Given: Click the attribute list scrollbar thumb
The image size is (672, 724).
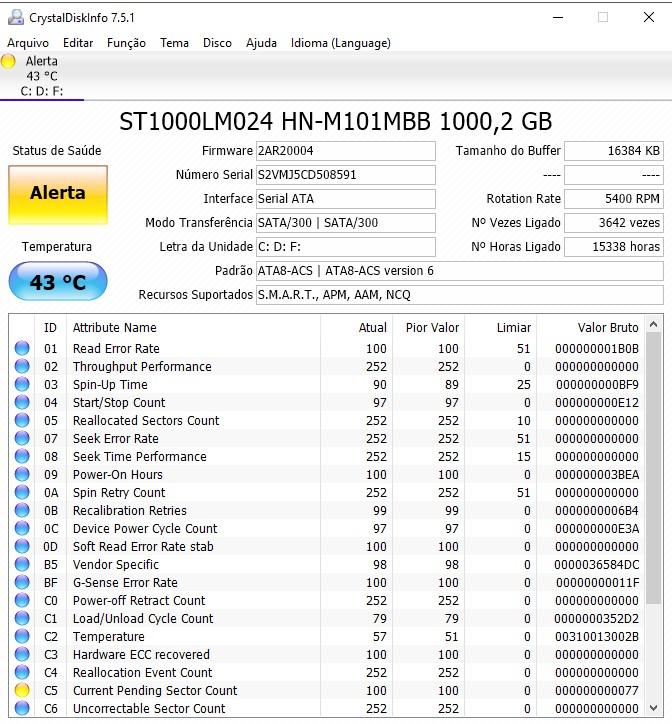Looking at the screenshot, I should (654, 468).
